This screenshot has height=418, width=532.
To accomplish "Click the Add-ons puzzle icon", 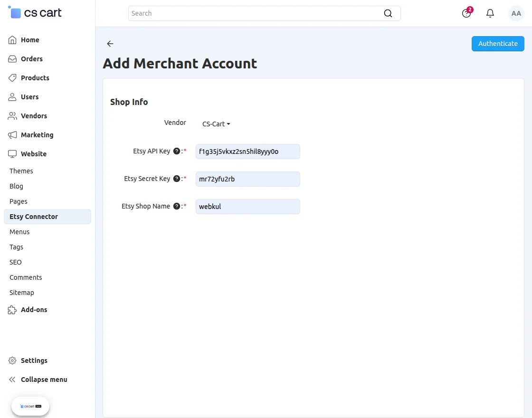I will (12, 310).
